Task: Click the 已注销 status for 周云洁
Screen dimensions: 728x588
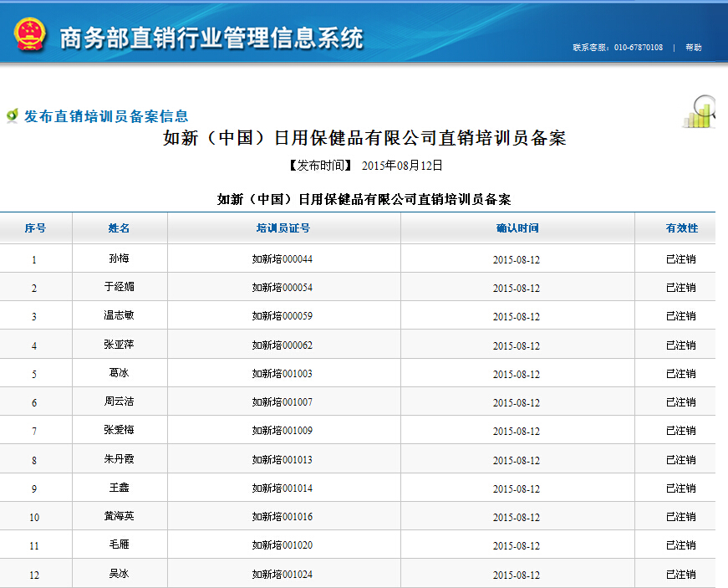Action: tap(680, 402)
